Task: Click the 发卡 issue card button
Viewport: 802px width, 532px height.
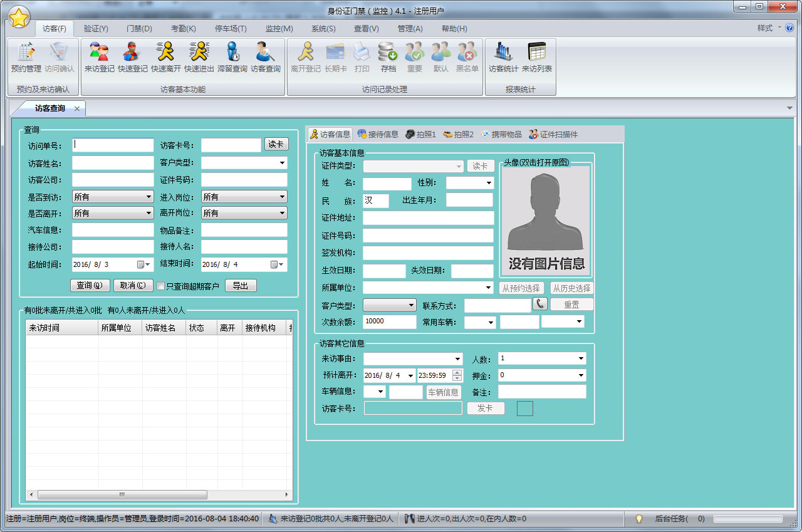Action: click(x=486, y=408)
